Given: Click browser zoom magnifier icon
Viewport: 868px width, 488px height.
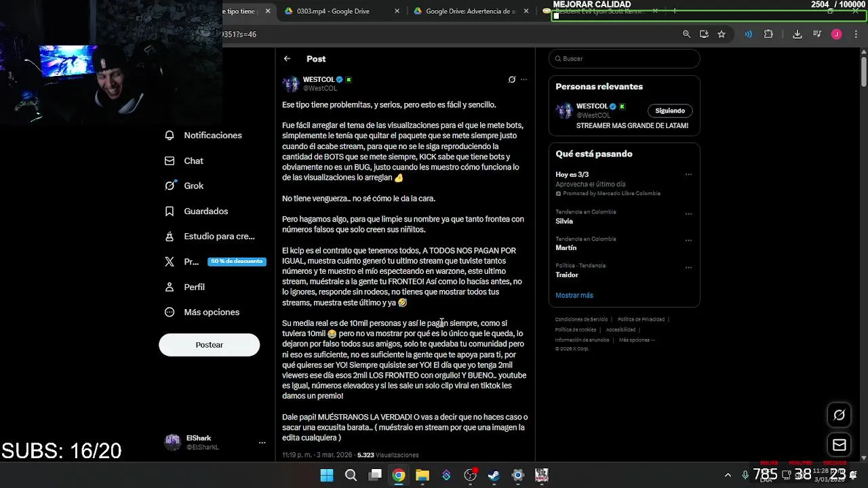Looking at the screenshot, I should point(686,34).
